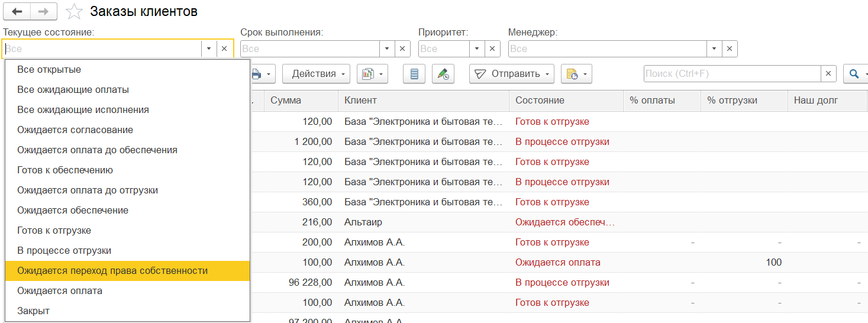The height and width of the screenshot is (323, 868).
Task: Click the Отправить button
Action: [x=512, y=74]
